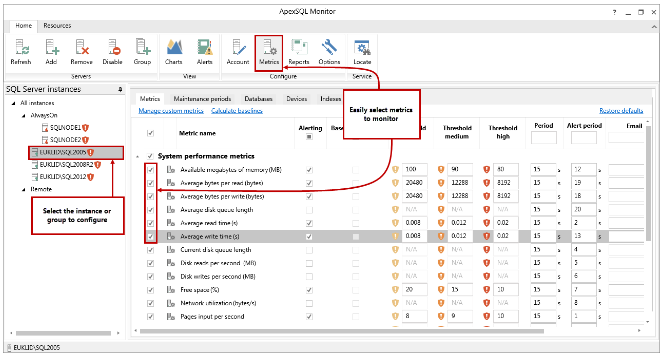666x361 pixels.
Task: Open the Charts view
Action: coord(174,51)
